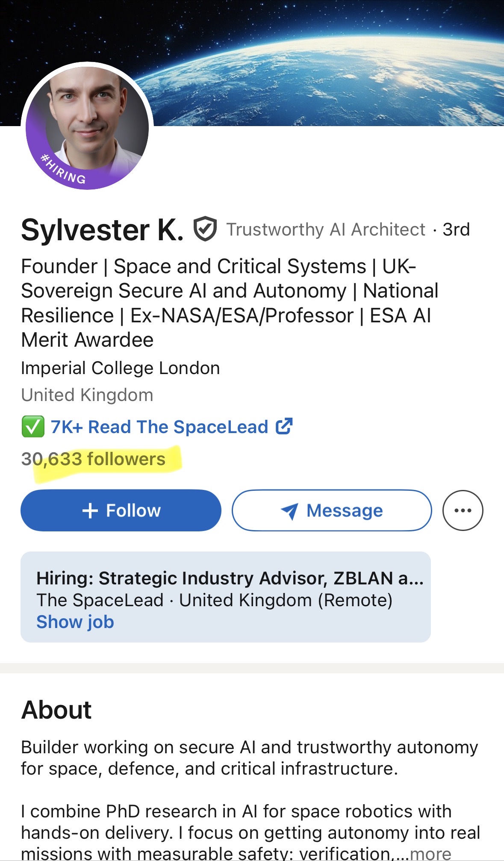
Task: Tap the verified shield badge beside name
Action: pos(205,229)
